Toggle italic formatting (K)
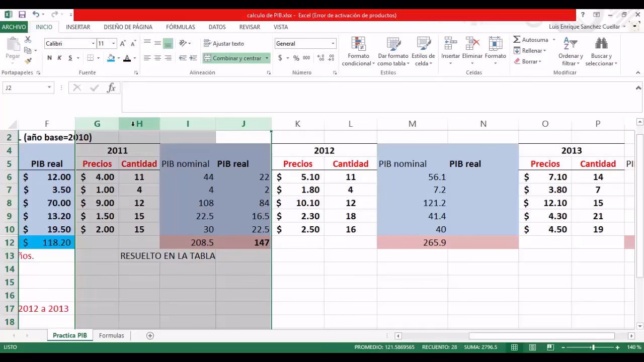This screenshot has height=362, width=644. click(59, 58)
